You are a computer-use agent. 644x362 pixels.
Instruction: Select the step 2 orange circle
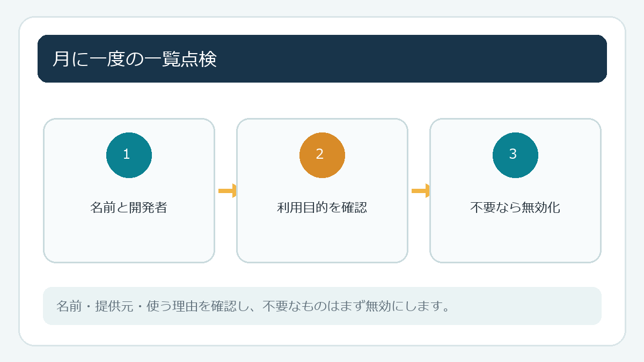tap(322, 155)
